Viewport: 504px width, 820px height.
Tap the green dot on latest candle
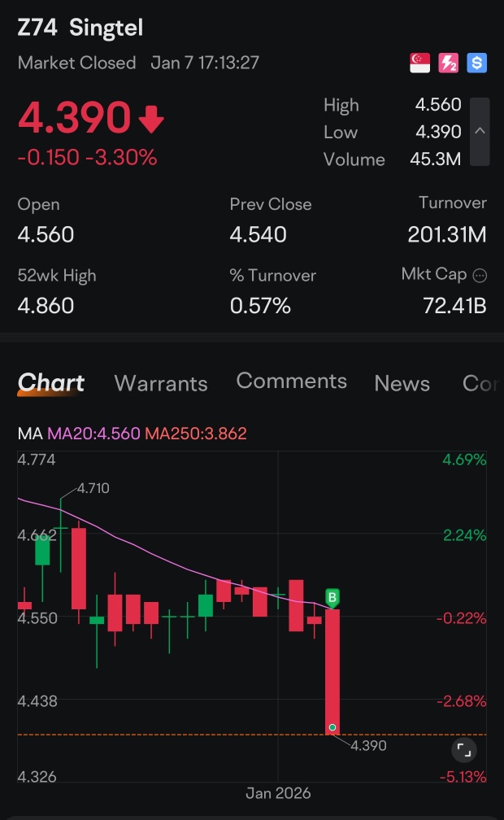332,727
